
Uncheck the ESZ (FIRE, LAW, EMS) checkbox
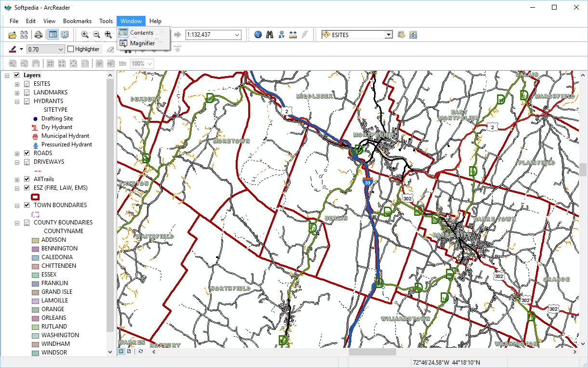point(27,188)
